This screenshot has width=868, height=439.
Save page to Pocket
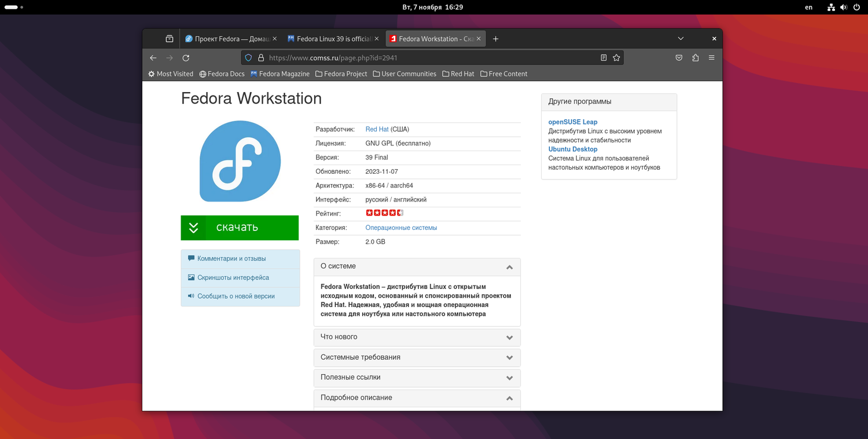pyautogui.click(x=679, y=58)
